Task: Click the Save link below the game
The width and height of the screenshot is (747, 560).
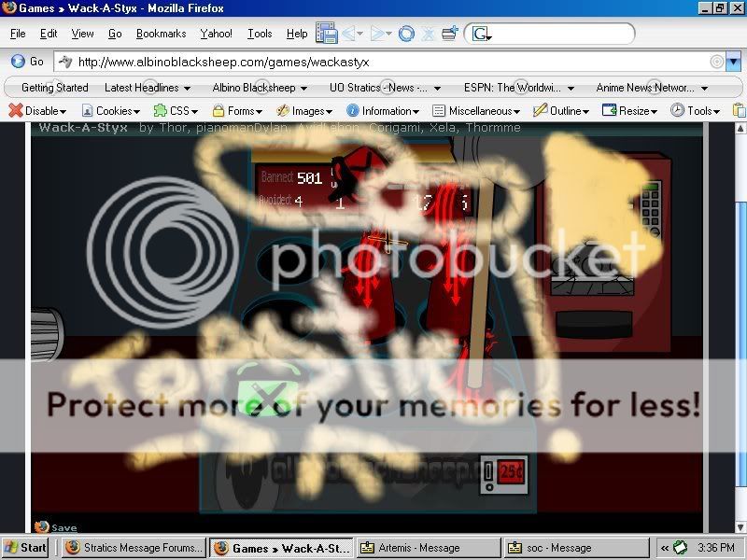Action: tap(64, 527)
